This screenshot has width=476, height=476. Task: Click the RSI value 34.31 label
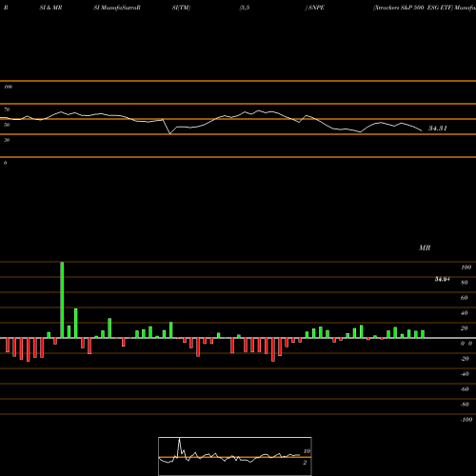click(438, 129)
